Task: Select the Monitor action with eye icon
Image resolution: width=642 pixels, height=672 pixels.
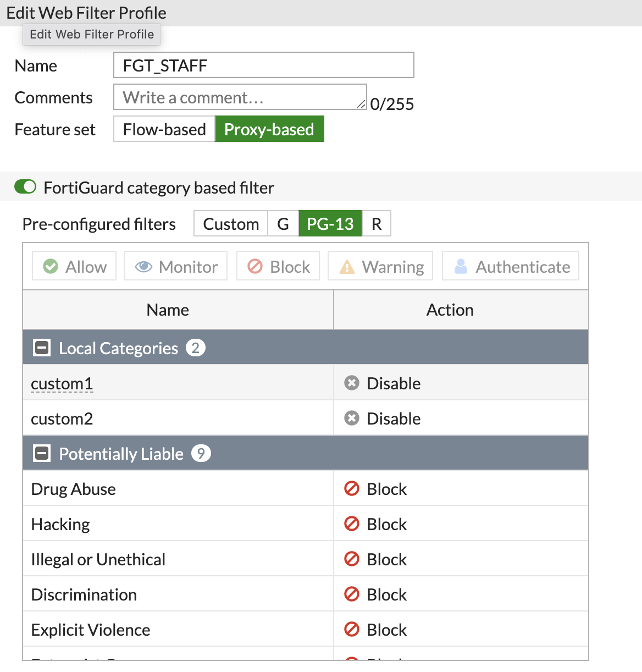Action: (x=175, y=266)
